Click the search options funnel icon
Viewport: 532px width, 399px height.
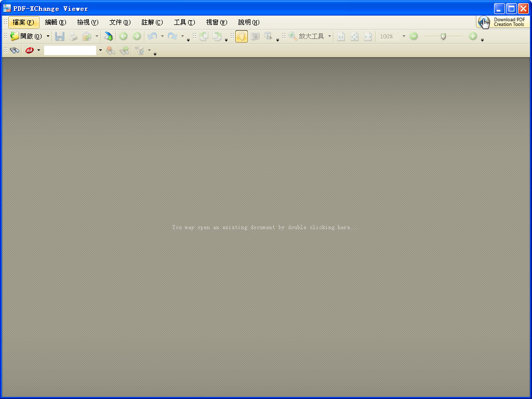point(140,50)
